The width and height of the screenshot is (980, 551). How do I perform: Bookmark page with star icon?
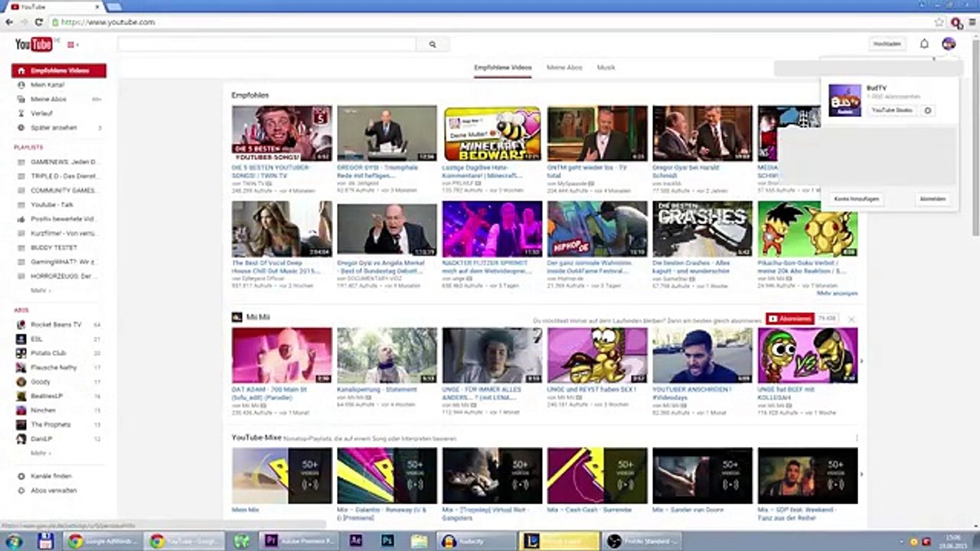point(939,22)
